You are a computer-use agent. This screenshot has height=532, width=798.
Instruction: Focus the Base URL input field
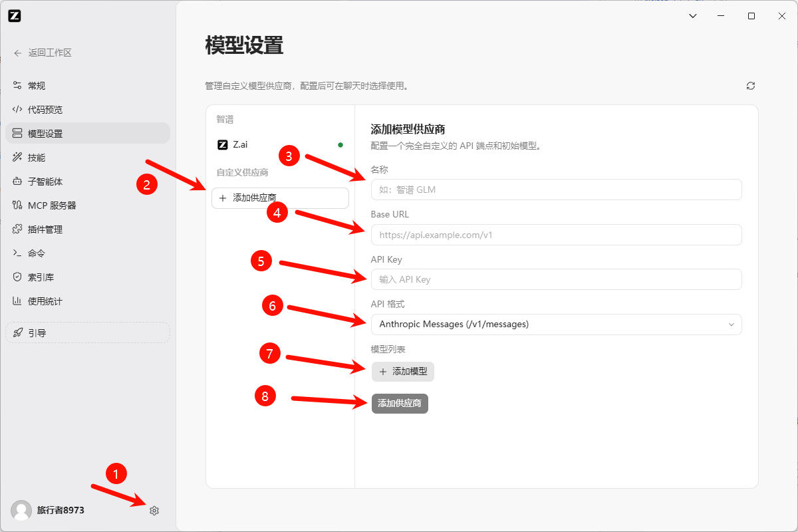(x=556, y=235)
